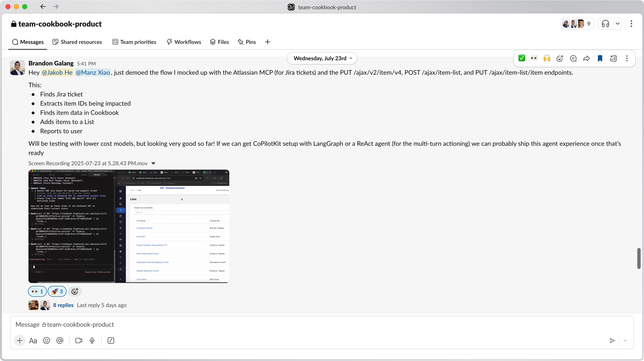Open the emoji picker in composer
Screen dimensions: 644x361
[46, 341]
